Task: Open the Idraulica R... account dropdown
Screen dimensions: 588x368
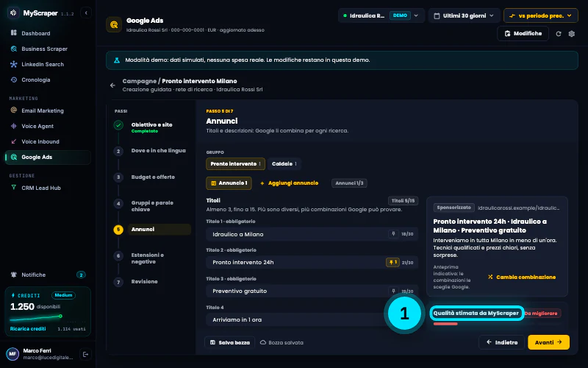Action: (381, 15)
